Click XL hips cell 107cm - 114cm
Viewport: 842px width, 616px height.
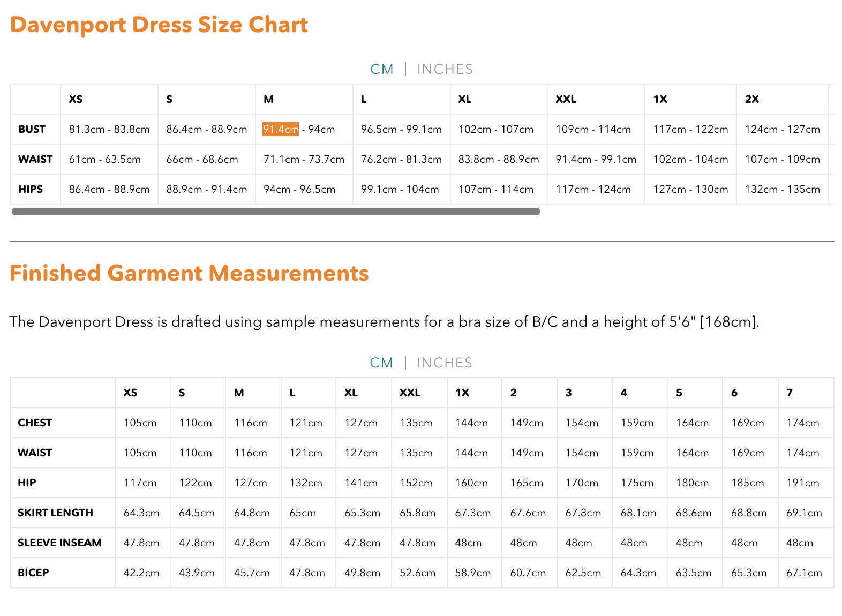coord(499,189)
